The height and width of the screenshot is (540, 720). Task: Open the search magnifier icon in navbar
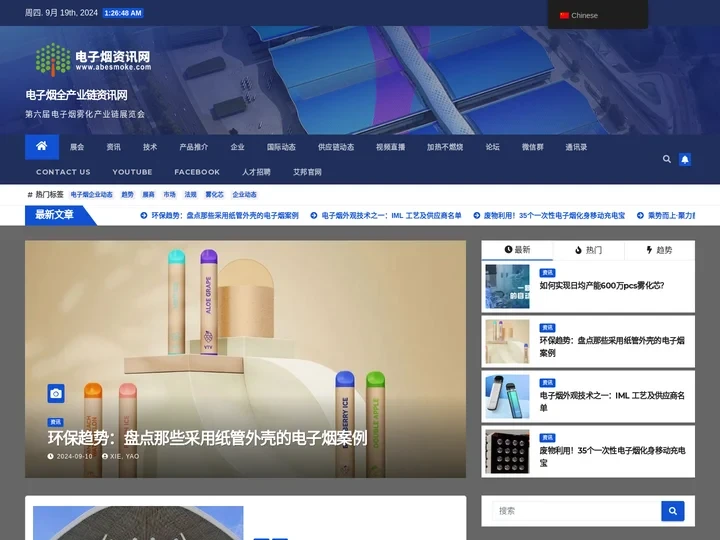point(667,159)
